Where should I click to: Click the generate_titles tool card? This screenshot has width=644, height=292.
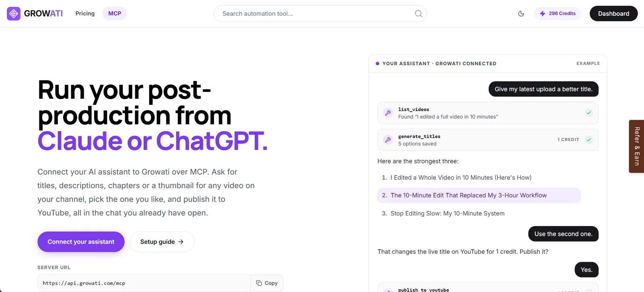pyautogui.click(x=488, y=140)
